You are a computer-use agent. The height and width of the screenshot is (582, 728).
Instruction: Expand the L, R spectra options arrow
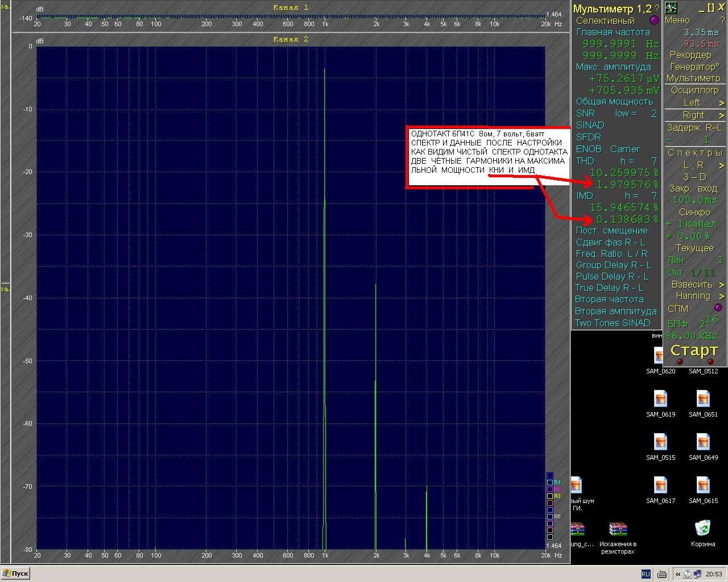coord(721,165)
